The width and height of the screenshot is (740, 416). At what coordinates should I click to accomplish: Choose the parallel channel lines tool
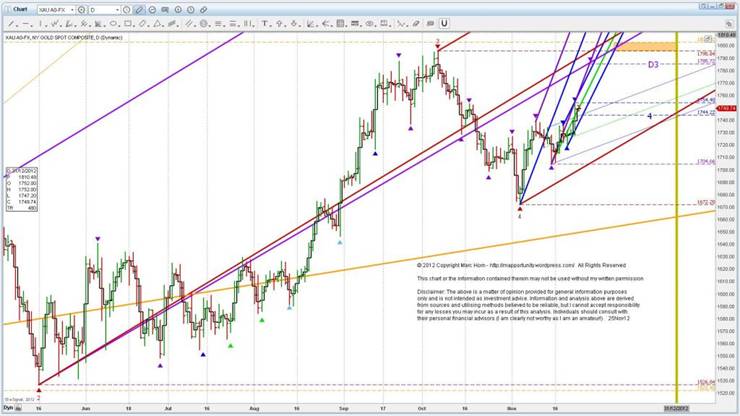click(x=189, y=23)
